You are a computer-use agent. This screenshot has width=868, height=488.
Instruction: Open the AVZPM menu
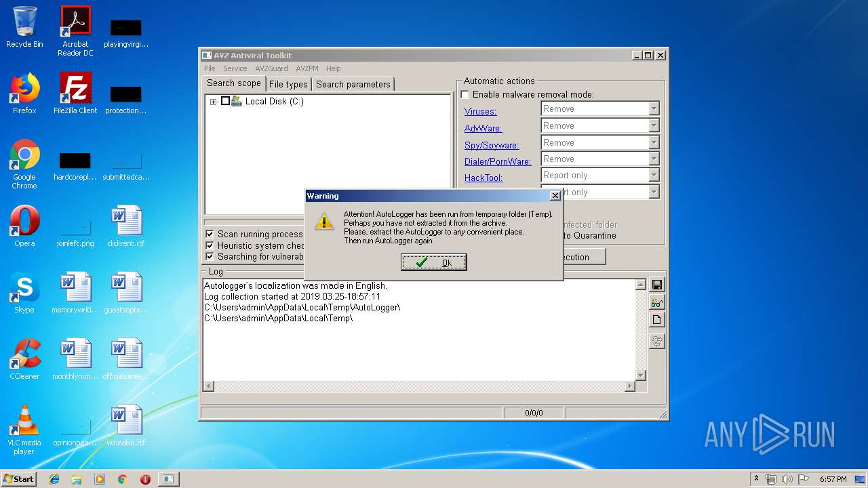pos(307,68)
